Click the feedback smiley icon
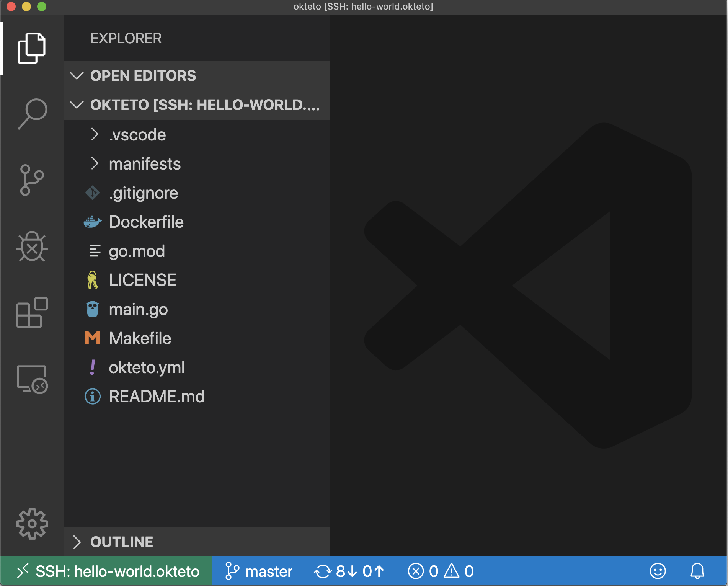Image resolution: width=728 pixels, height=586 pixels. (658, 571)
